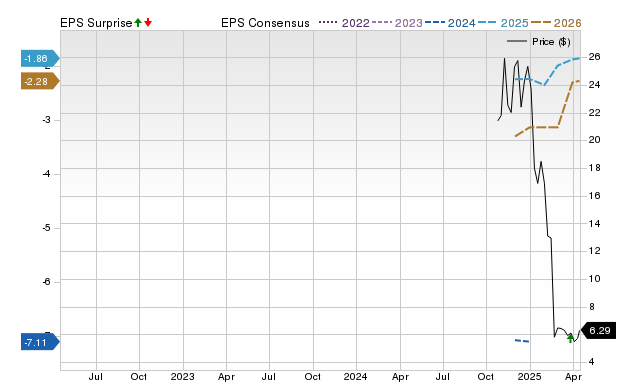This screenshot has width=640, height=382.
Task: Select the 2022 consensus legend entry
Action: [x=344, y=23]
